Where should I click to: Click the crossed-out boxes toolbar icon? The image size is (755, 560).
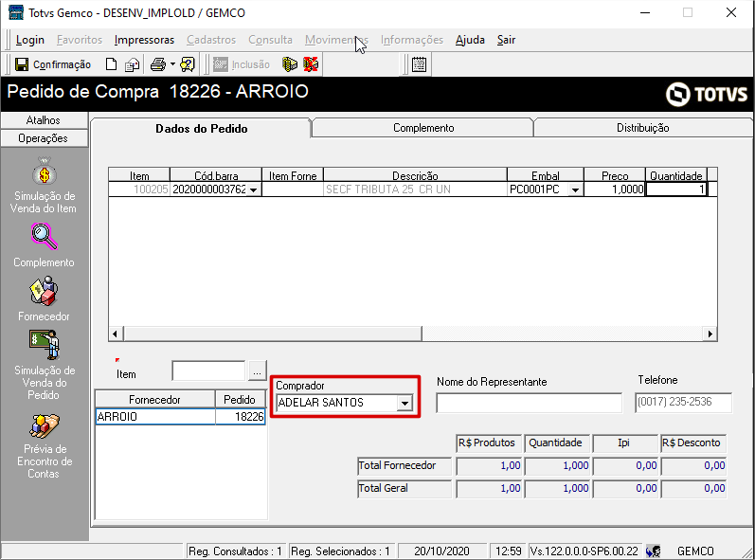(x=311, y=64)
